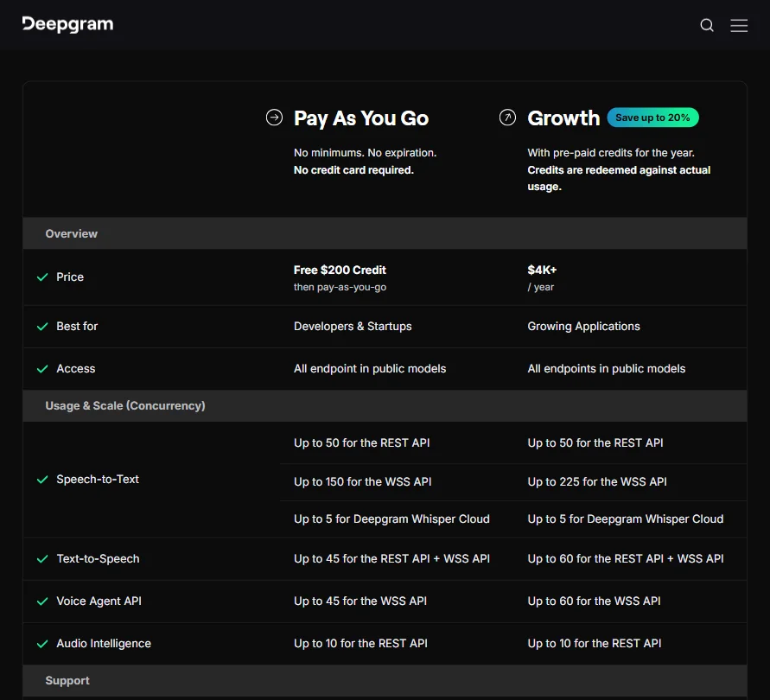Open the search icon in header
Screen dimensions: 770x700
click(707, 25)
